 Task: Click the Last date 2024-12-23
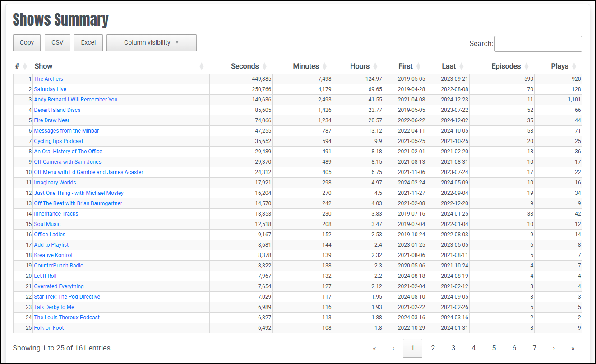tap(454, 100)
